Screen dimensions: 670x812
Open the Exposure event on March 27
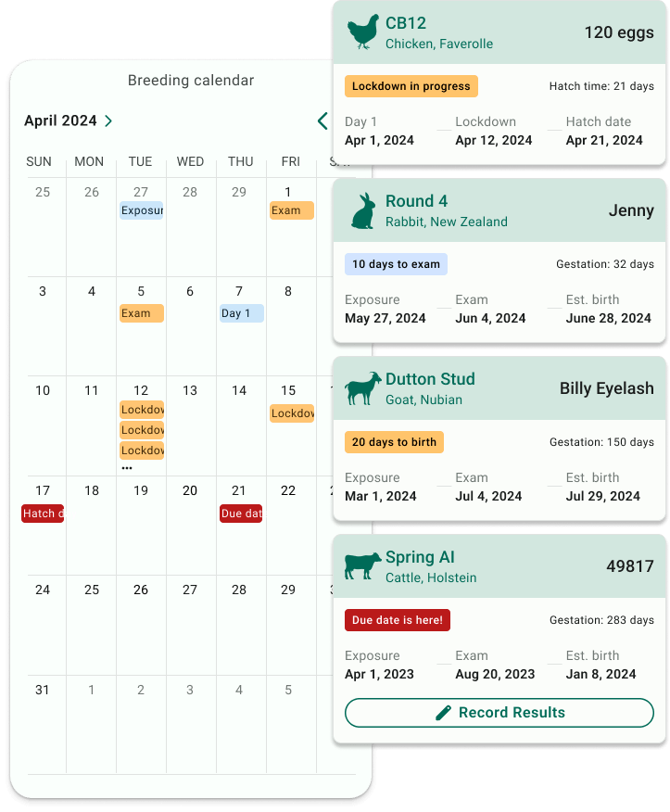[142, 210]
